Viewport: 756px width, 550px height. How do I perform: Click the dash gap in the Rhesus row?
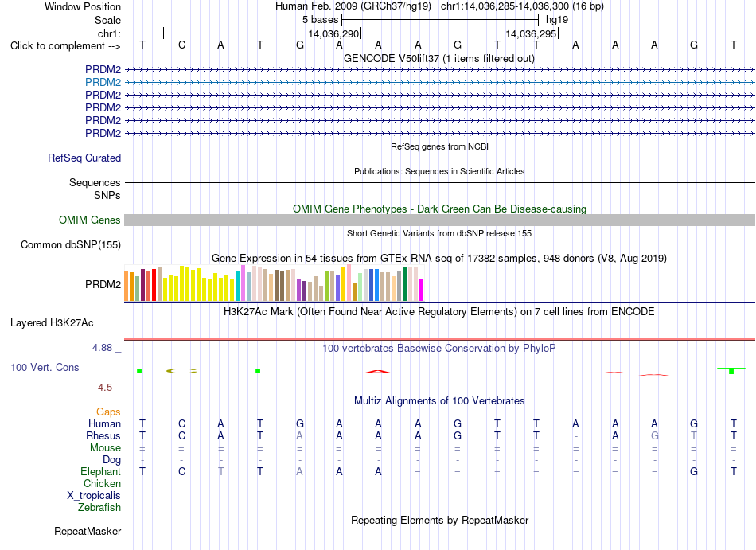pos(575,437)
